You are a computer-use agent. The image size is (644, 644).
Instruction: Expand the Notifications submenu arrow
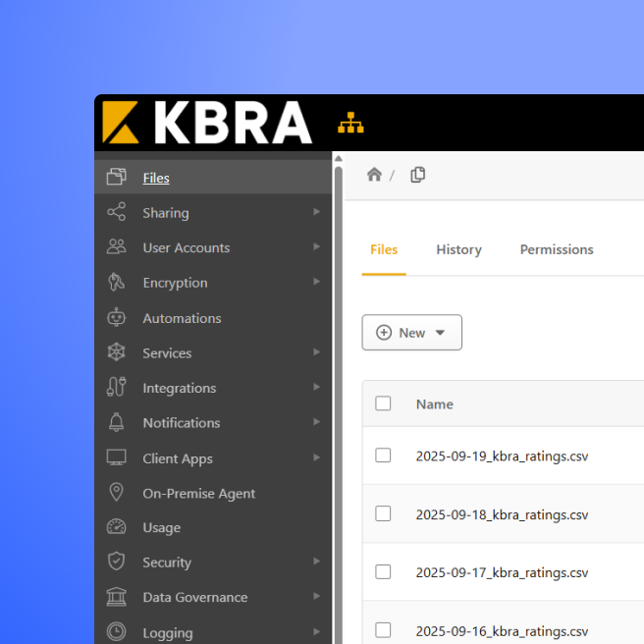pos(316,422)
